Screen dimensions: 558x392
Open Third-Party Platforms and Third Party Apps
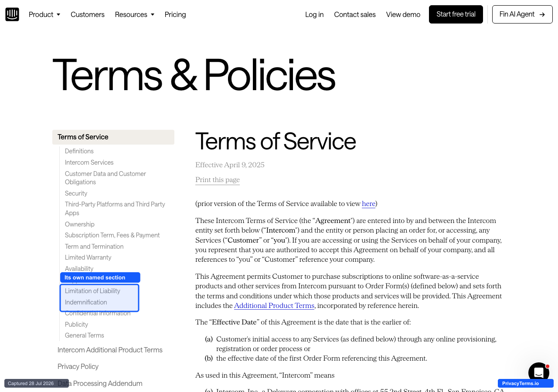115,209
